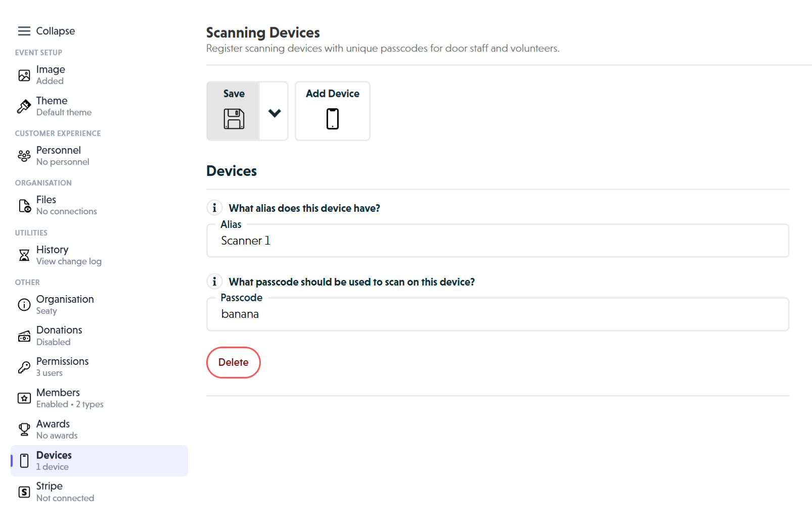Click the Scanning Devices heading
The height and width of the screenshot is (519, 812).
[x=263, y=33]
